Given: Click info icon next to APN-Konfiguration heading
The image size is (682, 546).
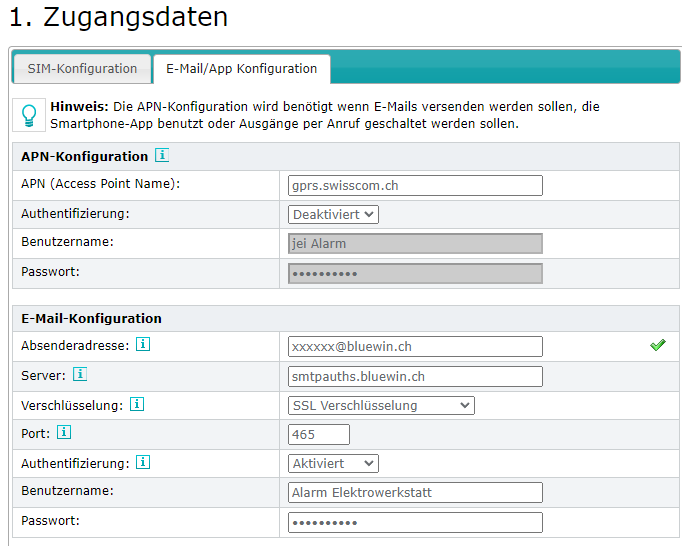Looking at the screenshot, I should click(162, 156).
